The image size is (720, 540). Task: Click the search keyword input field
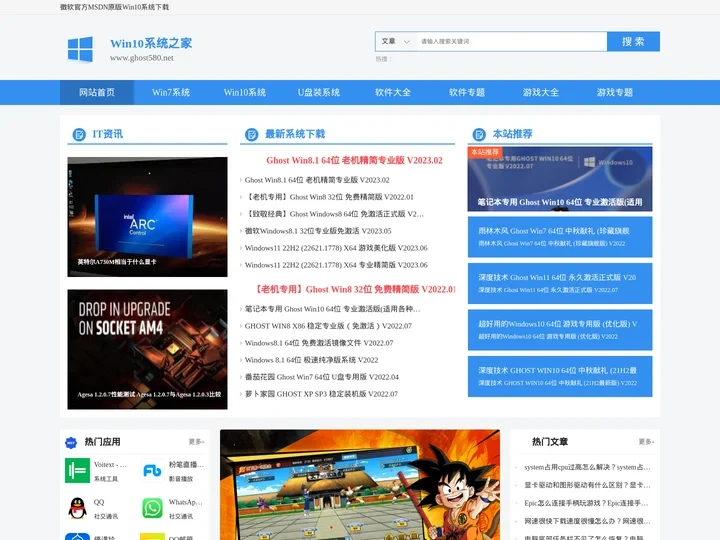511,41
